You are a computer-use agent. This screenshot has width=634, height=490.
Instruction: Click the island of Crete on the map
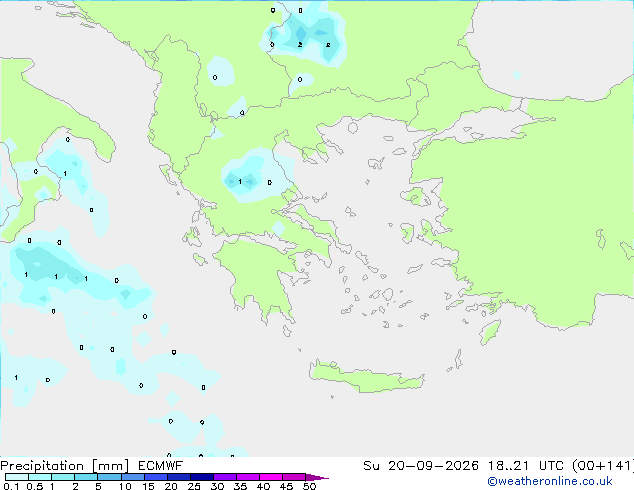tap(366, 377)
